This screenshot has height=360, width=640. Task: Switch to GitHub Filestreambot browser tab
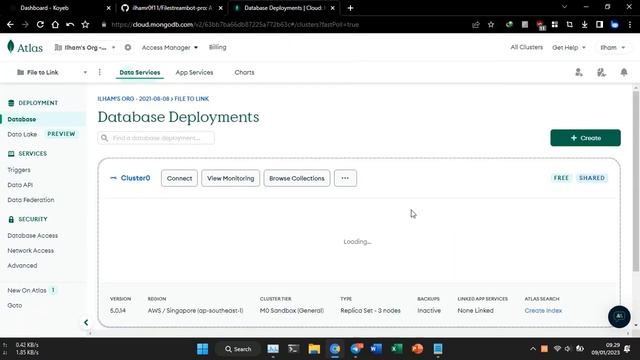pyautogui.click(x=171, y=8)
